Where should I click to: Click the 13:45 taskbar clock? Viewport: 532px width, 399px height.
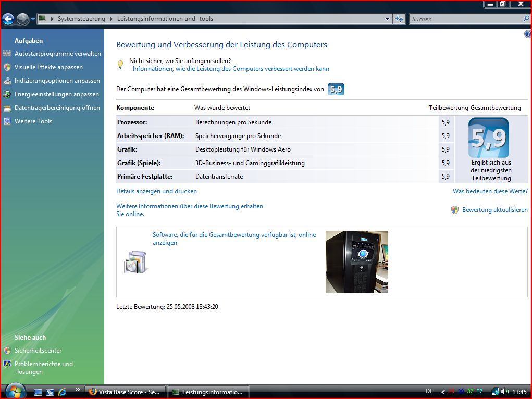click(519, 392)
